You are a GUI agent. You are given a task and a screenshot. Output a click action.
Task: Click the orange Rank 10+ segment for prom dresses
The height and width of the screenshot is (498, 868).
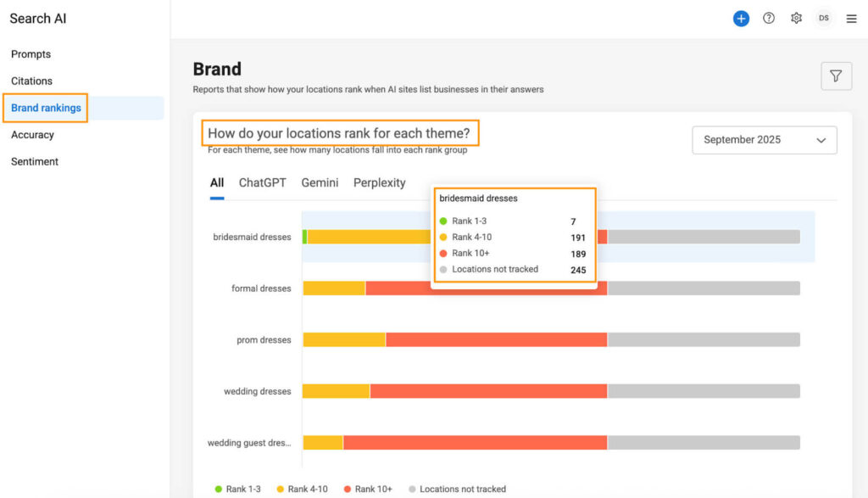pos(496,339)
